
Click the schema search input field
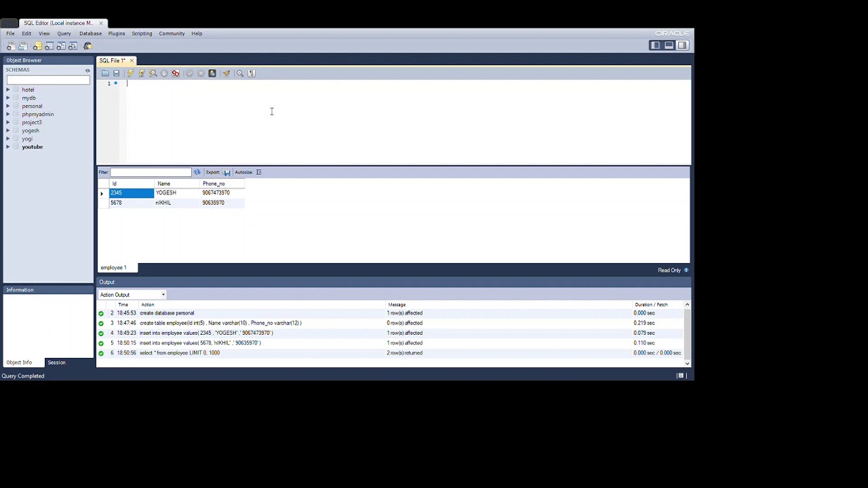[x=48, y=80]
